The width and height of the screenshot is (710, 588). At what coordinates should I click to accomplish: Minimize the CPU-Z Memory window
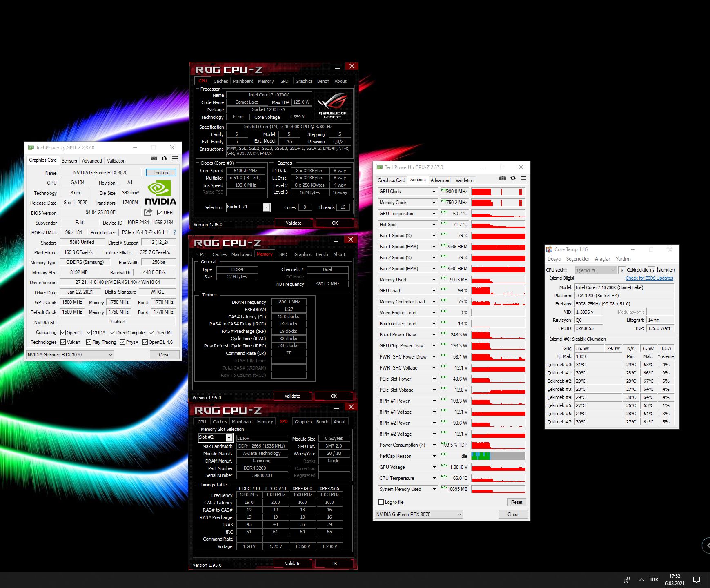click(336, 241)
